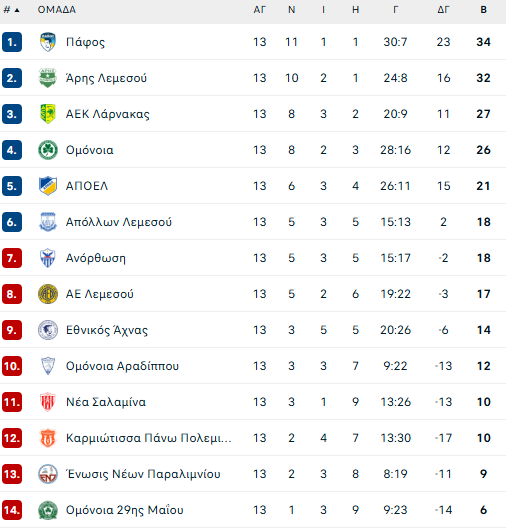Open the Νέα Σαλαμίνα red striped crest

[x=47, y=402]
